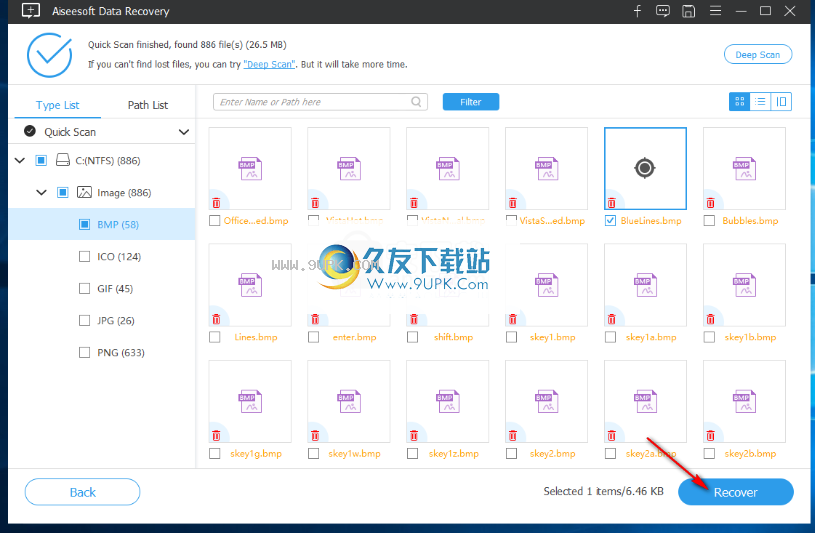Check the skey1w.bmp checkbox
The height and width of the screenshot is (535, 815).
click(x=313, y=453)
